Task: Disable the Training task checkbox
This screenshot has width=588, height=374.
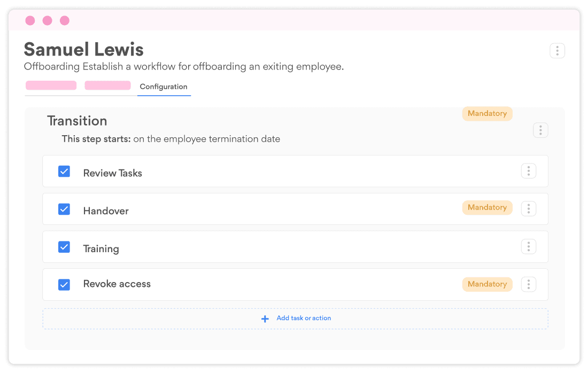Action: point(64,247)
